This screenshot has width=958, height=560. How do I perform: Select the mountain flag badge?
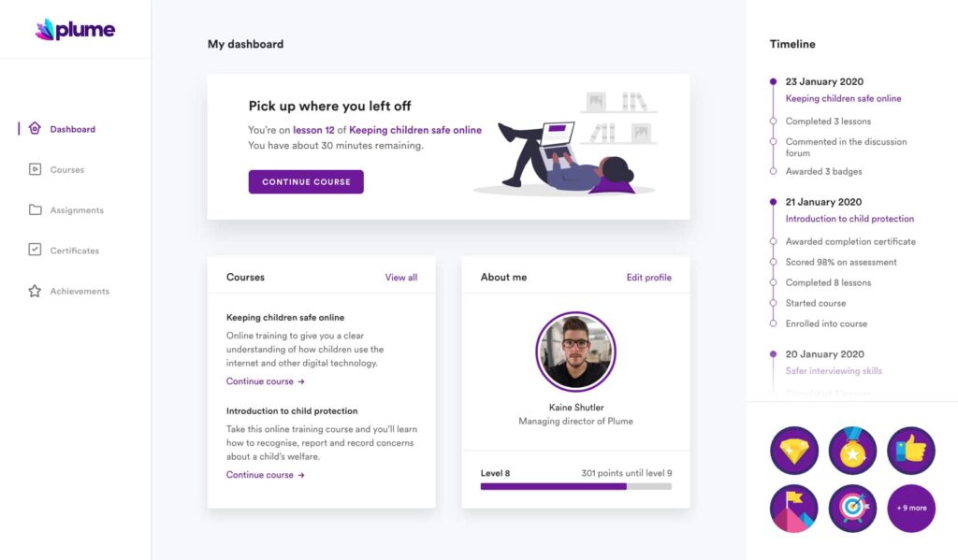794,508
